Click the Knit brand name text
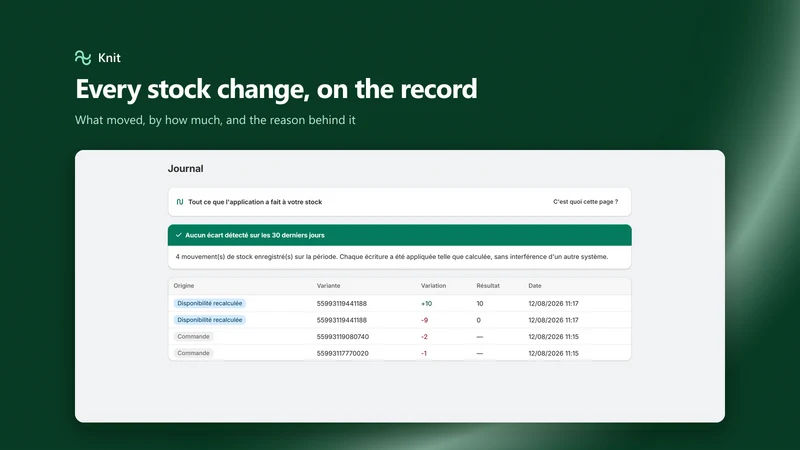This screenshot has height=450, width=800. coord(109,58)
